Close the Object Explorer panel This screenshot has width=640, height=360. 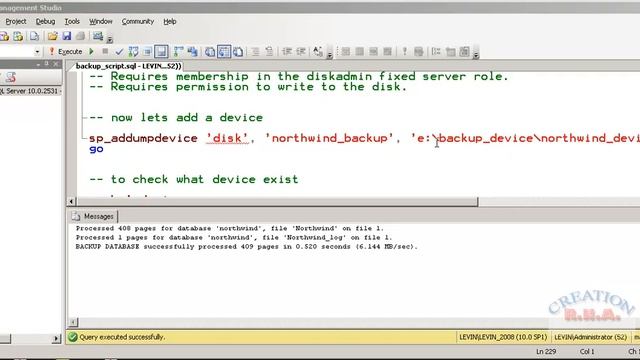[56, 64]
